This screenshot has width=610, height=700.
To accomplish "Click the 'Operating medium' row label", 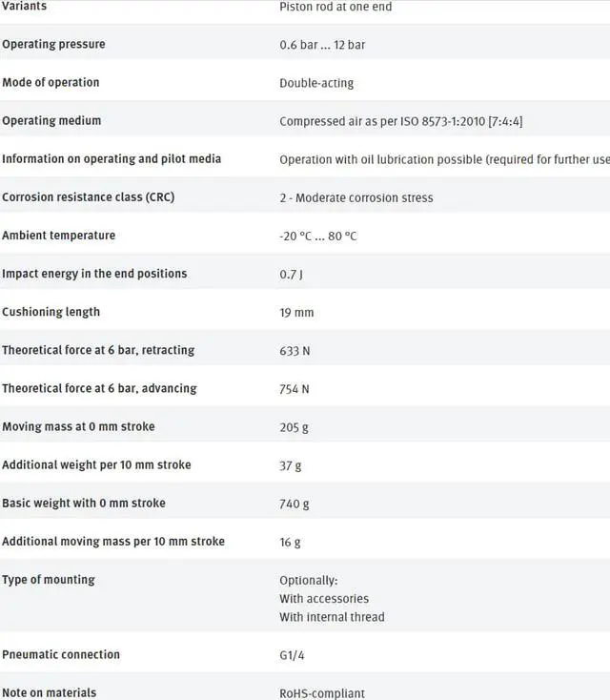I will (x=51, y=121).
